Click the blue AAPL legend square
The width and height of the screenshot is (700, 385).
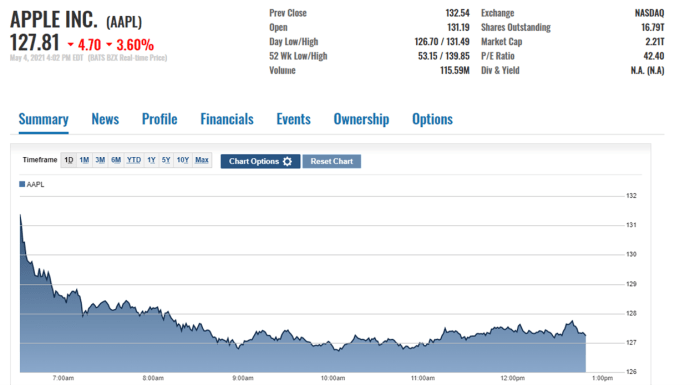click(22, 184)
